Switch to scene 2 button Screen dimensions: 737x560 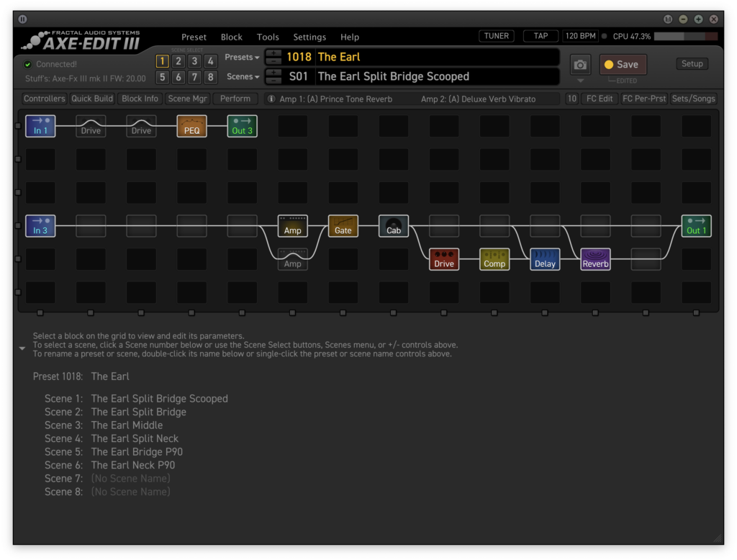point(178,61)
